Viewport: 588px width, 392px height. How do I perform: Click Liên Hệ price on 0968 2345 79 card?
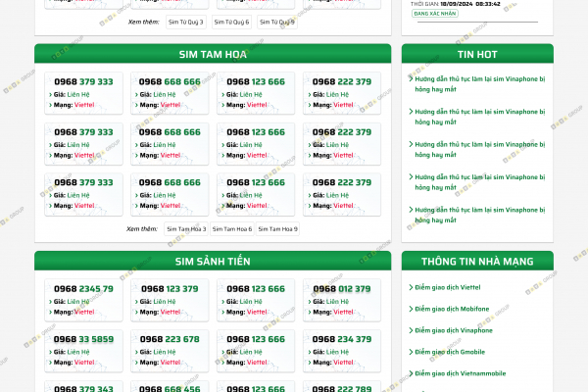78,302
